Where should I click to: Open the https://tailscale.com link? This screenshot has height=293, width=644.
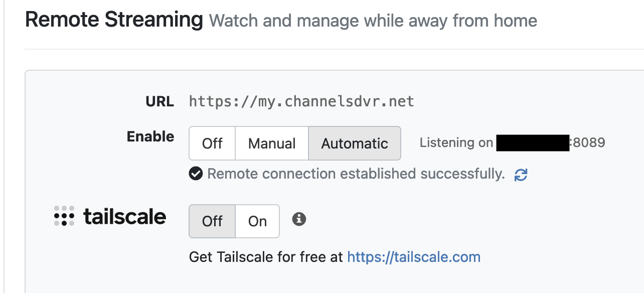pyautogui.click(x=414, y=257)
